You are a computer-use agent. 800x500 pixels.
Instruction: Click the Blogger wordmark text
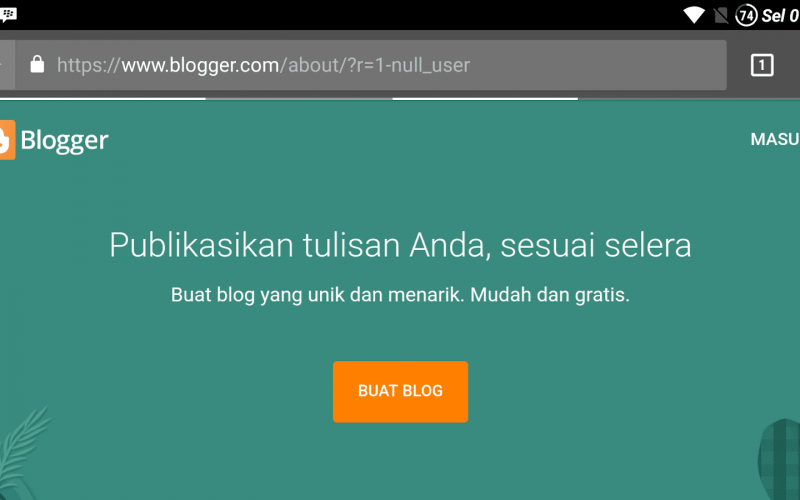click(x=64, y=140)
